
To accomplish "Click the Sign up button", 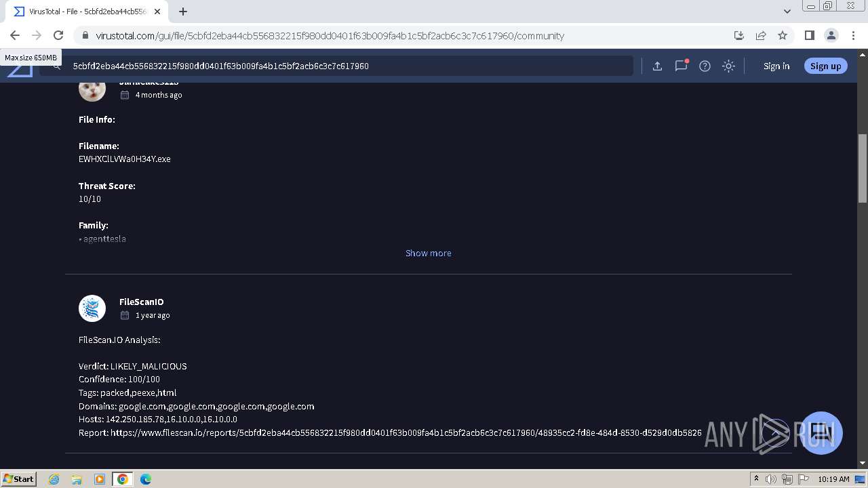I will pyautogui.click(x=825, y=66).
